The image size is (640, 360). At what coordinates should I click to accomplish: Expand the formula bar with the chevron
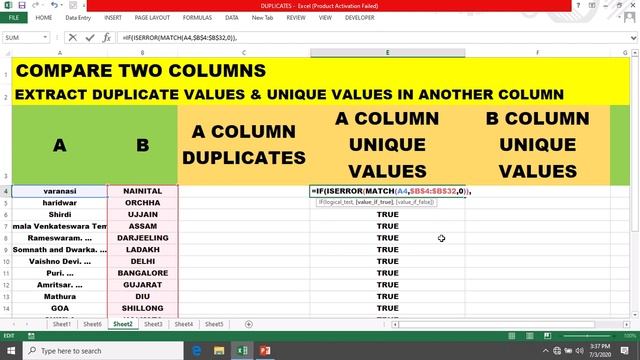(633, 38)
